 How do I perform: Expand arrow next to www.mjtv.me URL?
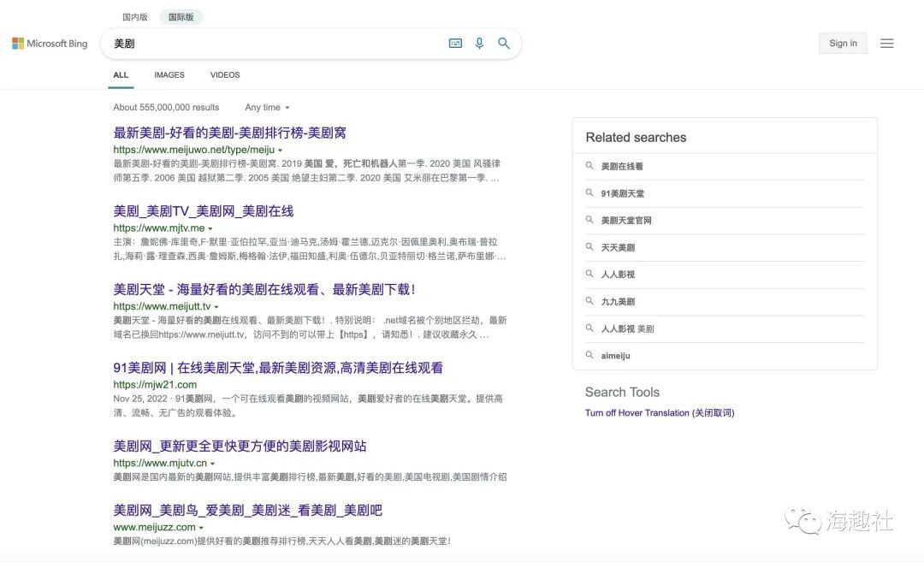pyautogui.click(x=210, y=228)
